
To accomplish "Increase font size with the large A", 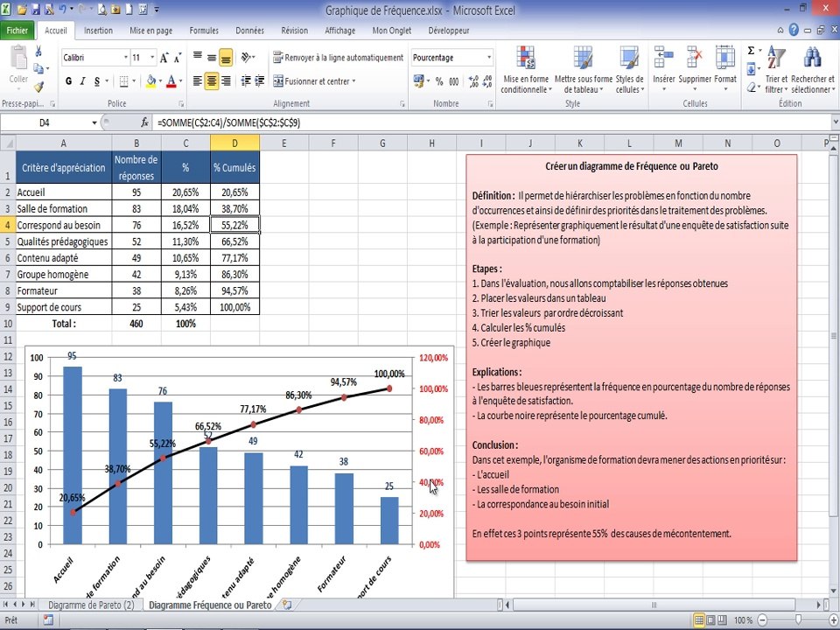I will point(164,58).
